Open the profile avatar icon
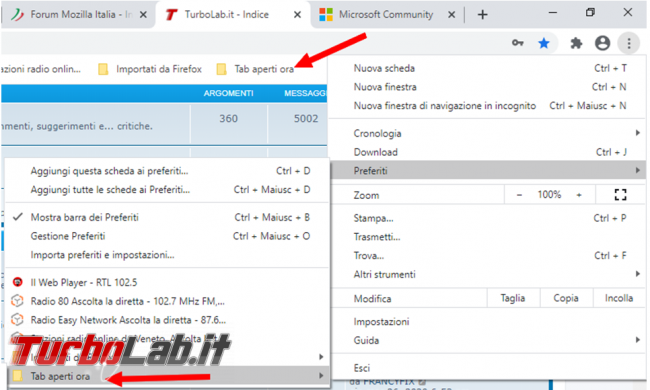The image size is (650, 390). coord(602,43)
